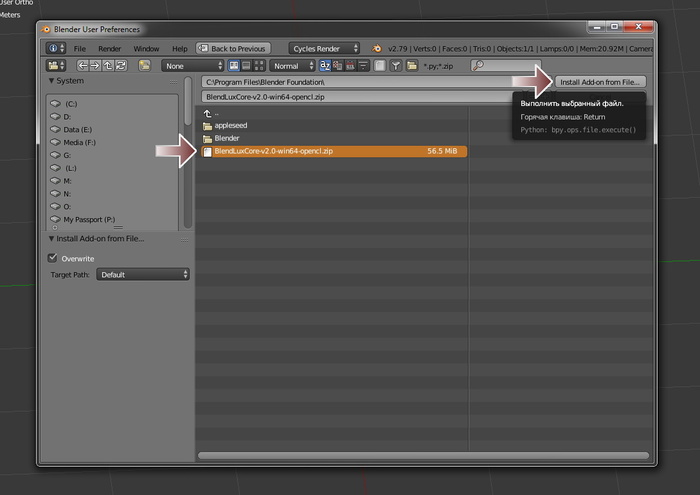Viewport: 700px width, 495px height.
Task: Switch to thumbnail display mode
Action: [x=258, y=66]
